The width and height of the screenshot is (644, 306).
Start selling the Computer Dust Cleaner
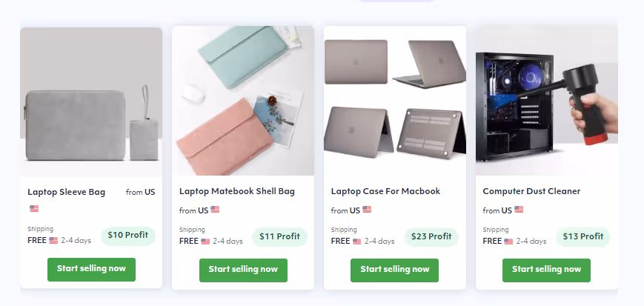[x=546, y=270]
